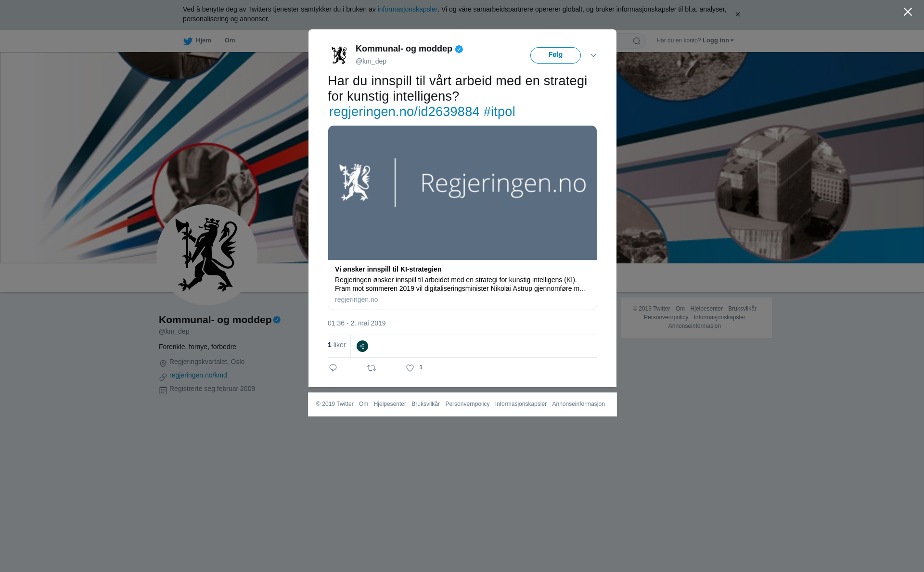Click the #itpol hashtag
This screenshot has height=572, width=924.
pyautogui.click(x=499, y=112)
